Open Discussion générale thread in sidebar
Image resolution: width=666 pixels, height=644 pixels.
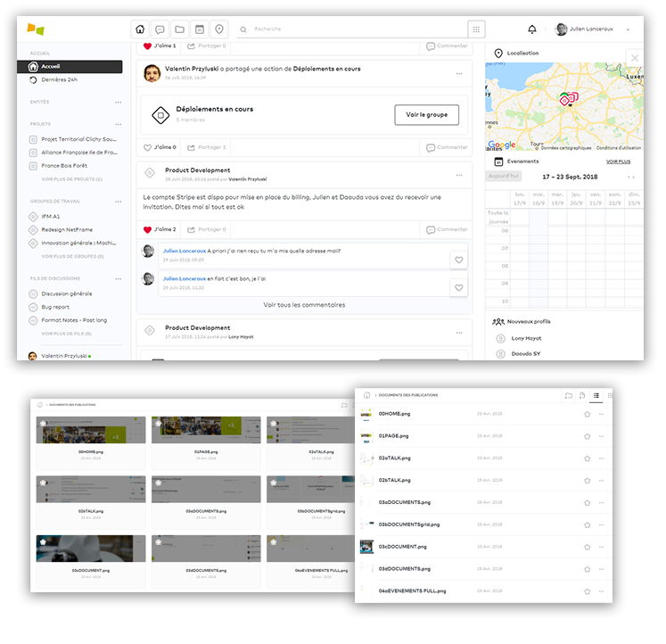point(66,293)
